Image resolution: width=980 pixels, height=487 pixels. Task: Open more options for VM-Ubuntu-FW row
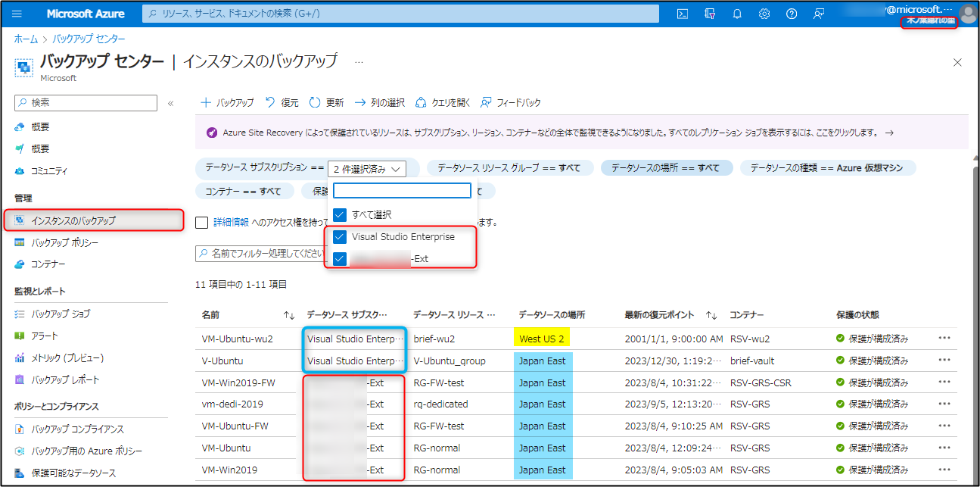(x=944, y=426)
